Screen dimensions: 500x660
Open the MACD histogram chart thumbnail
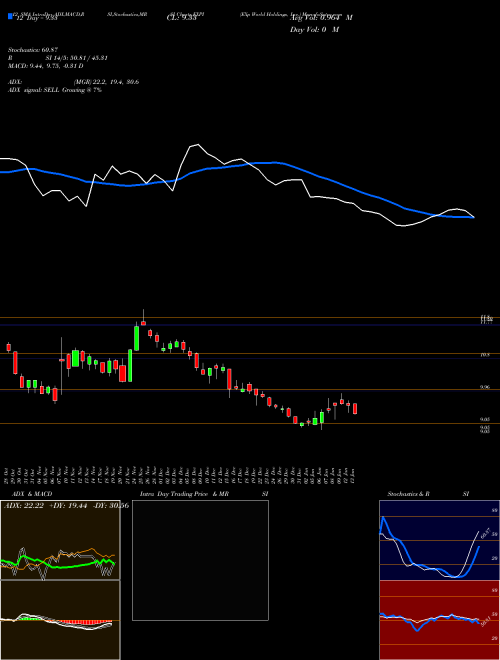coord(60,620)
